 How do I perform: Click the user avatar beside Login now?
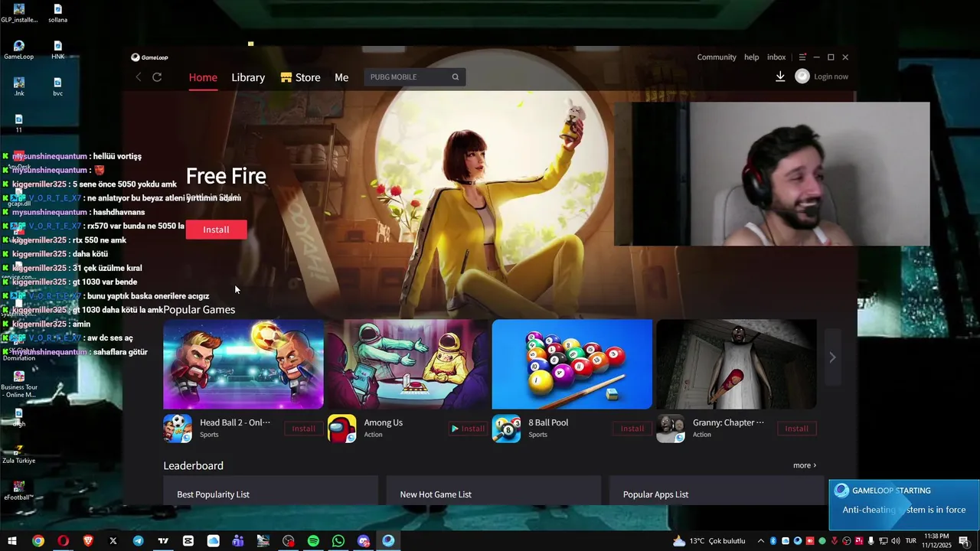coord(802,77)
